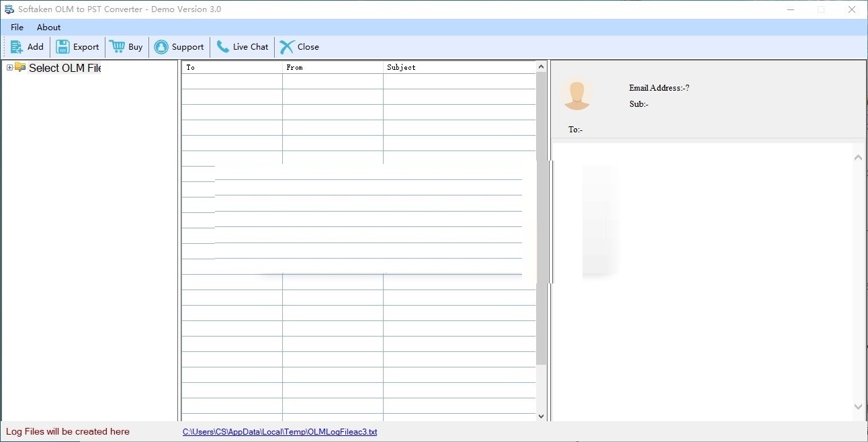The width and height of the screenshot is (868, 442).
Task: Click the Live Chat button label
Action: (251, 47)
